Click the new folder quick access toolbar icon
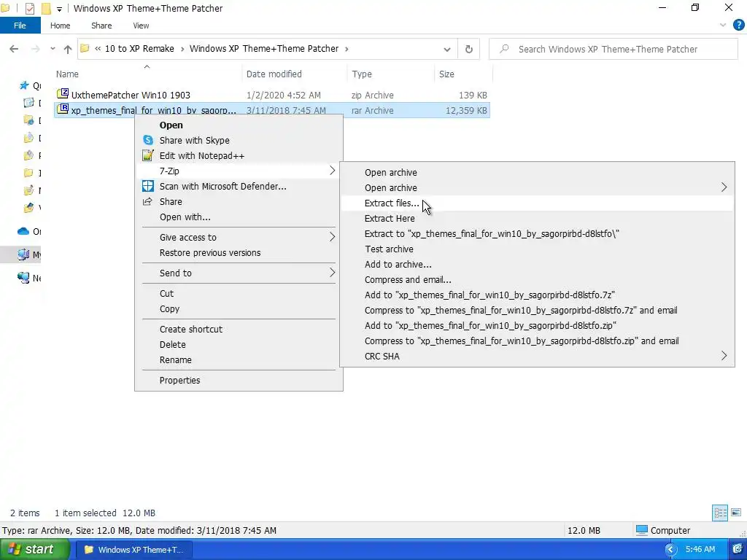Image resolution: width=747 pixels, height=560 pixels. [x=46, y=9]
